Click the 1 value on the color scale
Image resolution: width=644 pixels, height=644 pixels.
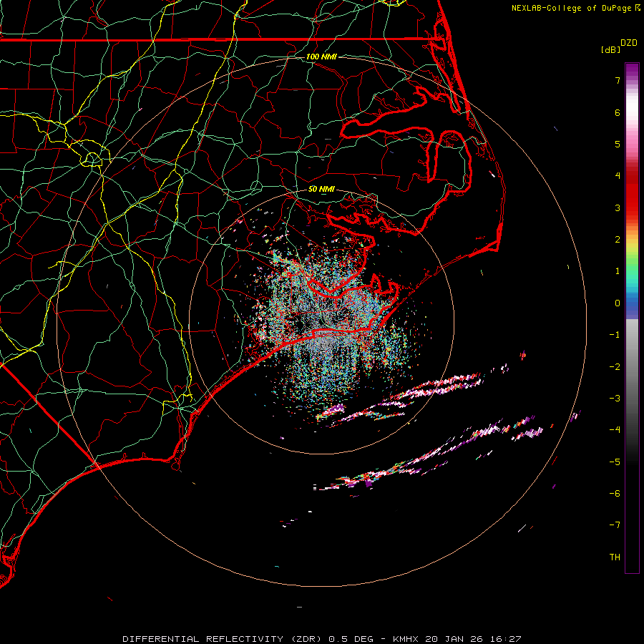point(618,271)
